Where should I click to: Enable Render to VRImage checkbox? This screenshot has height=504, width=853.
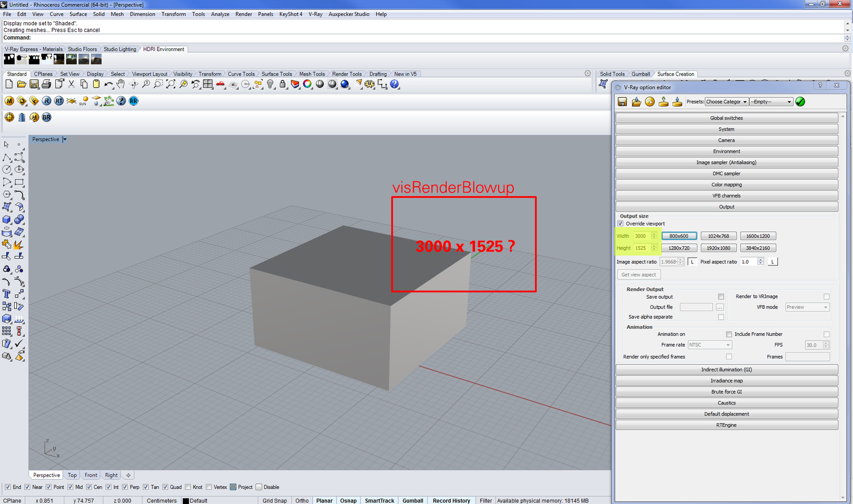pyautogui.click(x=826, y=297)
